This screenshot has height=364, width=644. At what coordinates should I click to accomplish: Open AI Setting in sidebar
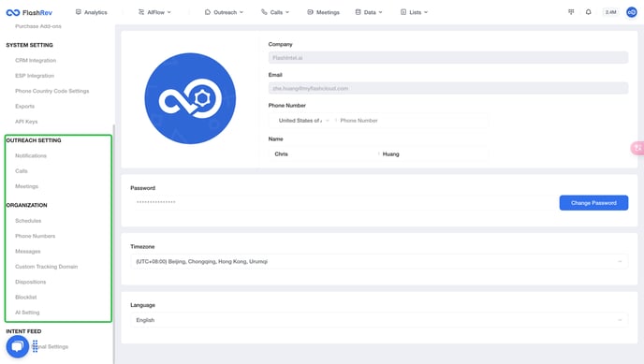tap(27, 313)
